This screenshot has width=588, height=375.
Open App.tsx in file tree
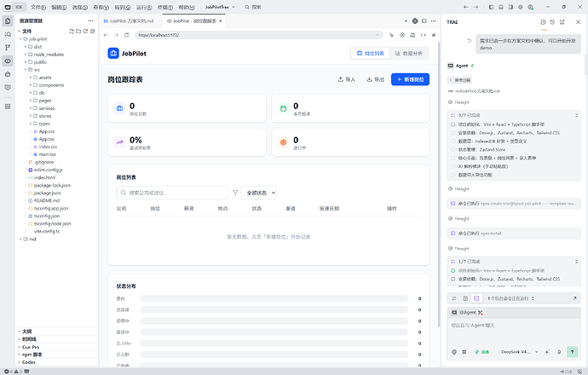(46, 139)
